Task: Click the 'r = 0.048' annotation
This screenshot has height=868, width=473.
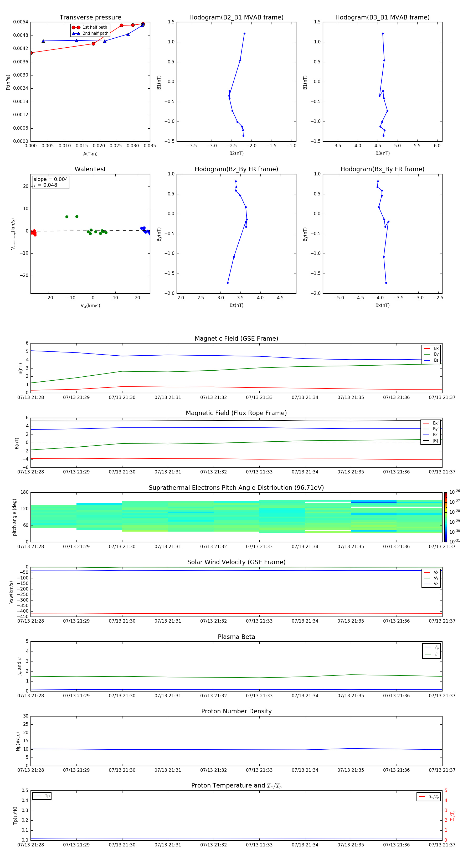Action: click(45, 185)
